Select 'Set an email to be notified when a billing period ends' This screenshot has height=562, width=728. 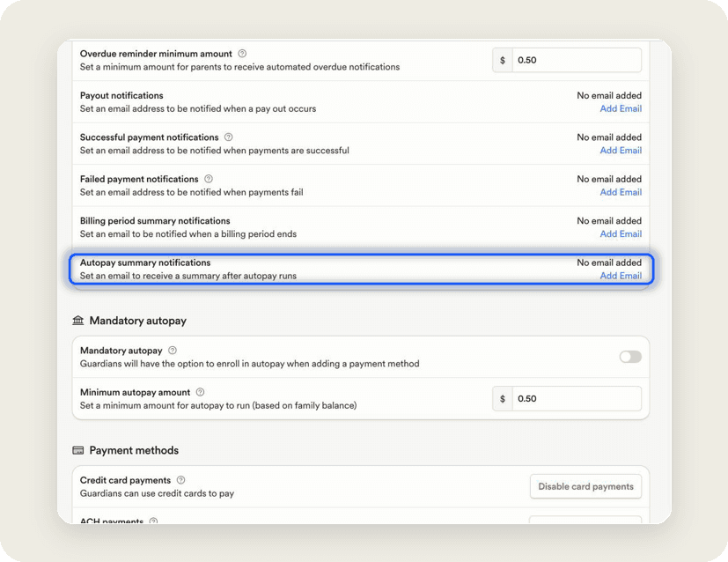(188, 234)
